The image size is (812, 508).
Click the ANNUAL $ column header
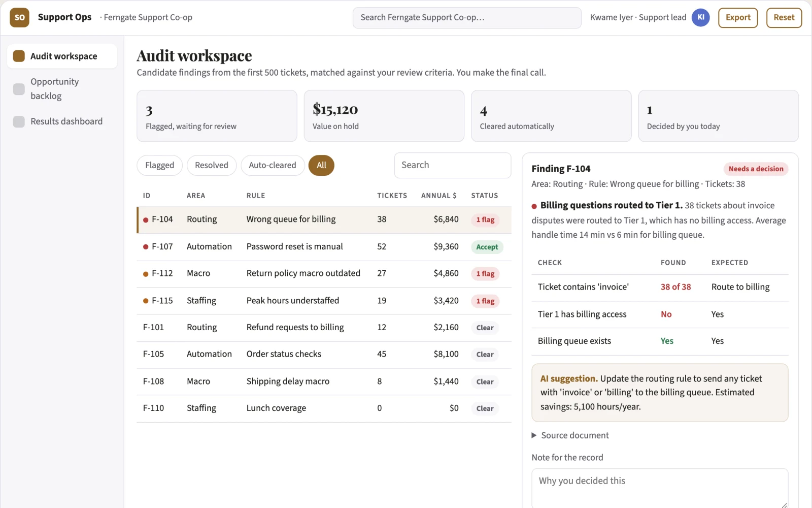[438, 196]
